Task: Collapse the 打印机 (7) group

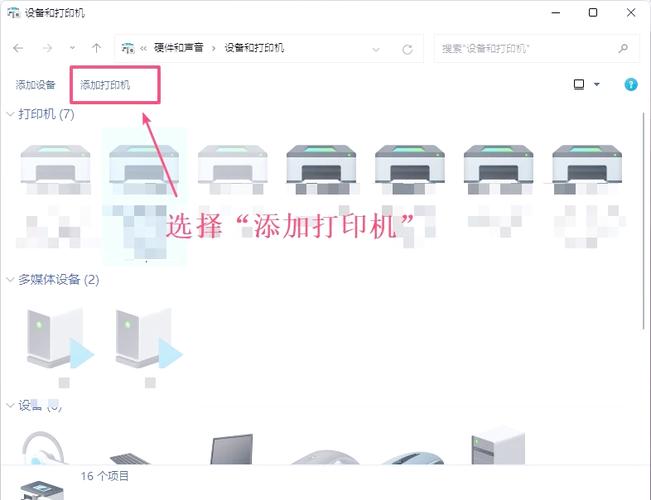Action: coord(10,114)
